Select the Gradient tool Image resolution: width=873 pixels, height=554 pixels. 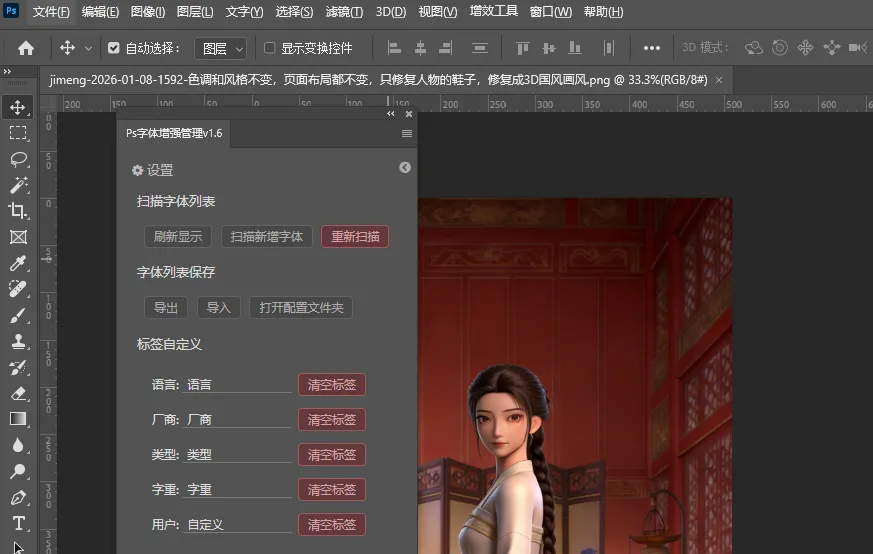[x=18, y=419]
